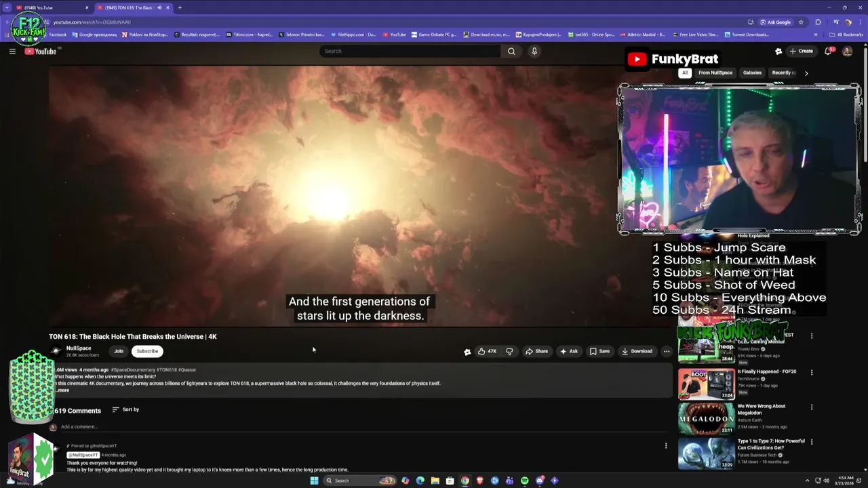The image size is (868, 488).
Task: Open @NullSpaceYT commenter profile
Action: point(83,455)
